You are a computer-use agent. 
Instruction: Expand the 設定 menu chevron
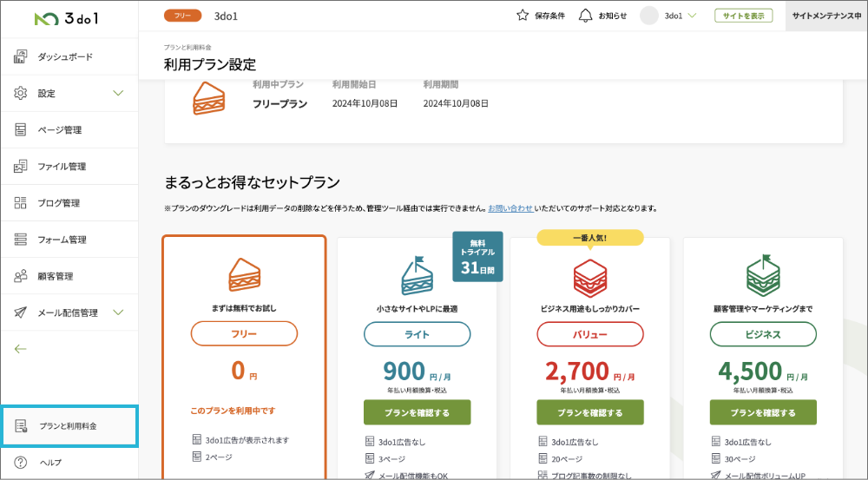point(118,93)
